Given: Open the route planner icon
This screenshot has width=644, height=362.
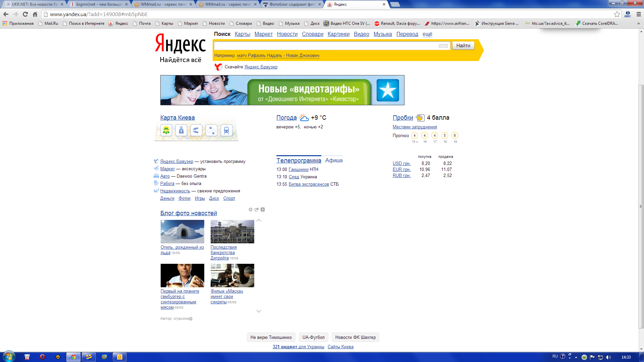Looking at the screenshot, I should [x=211, y=130].
